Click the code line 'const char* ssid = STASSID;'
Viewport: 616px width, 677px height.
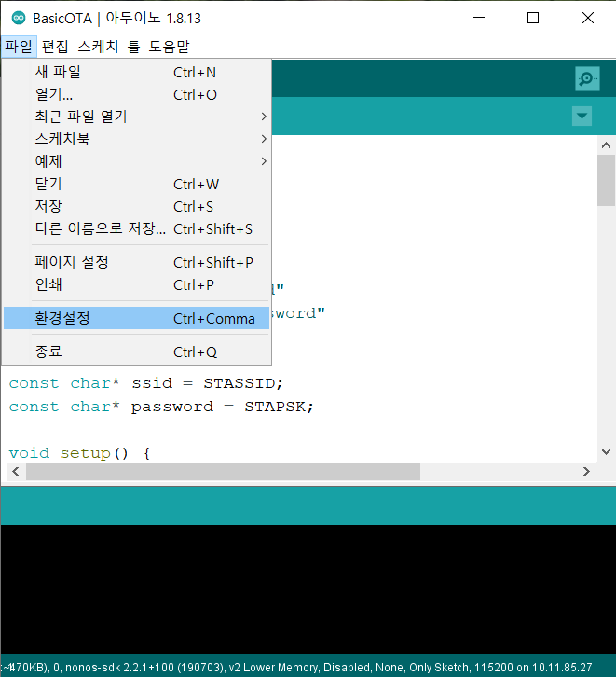(x=145, y=383)
